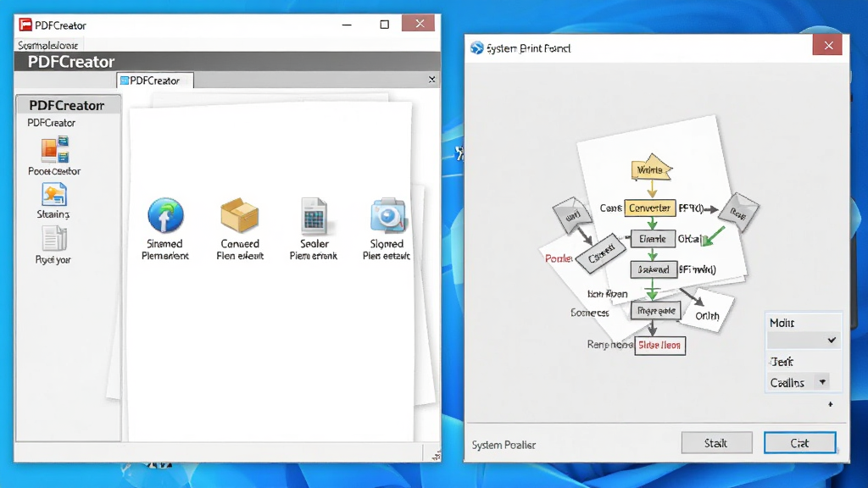The image size is (868, 488).
Task: Click the "Renphone" label in the flowchart
Action: click(x=610, y=345)
